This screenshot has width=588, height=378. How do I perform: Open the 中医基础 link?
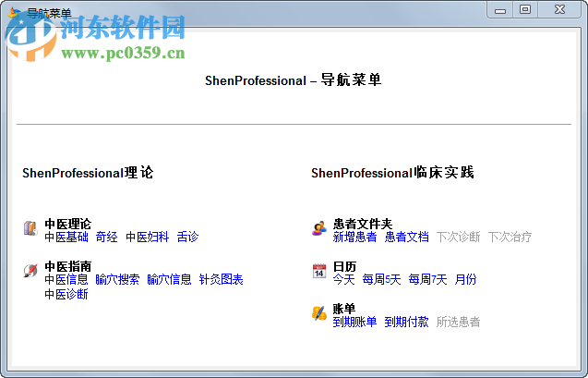pos(66,237)
